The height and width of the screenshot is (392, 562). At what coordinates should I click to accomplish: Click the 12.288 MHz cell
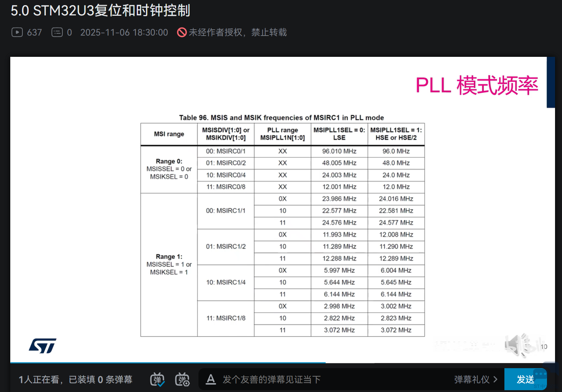point(339,259)
